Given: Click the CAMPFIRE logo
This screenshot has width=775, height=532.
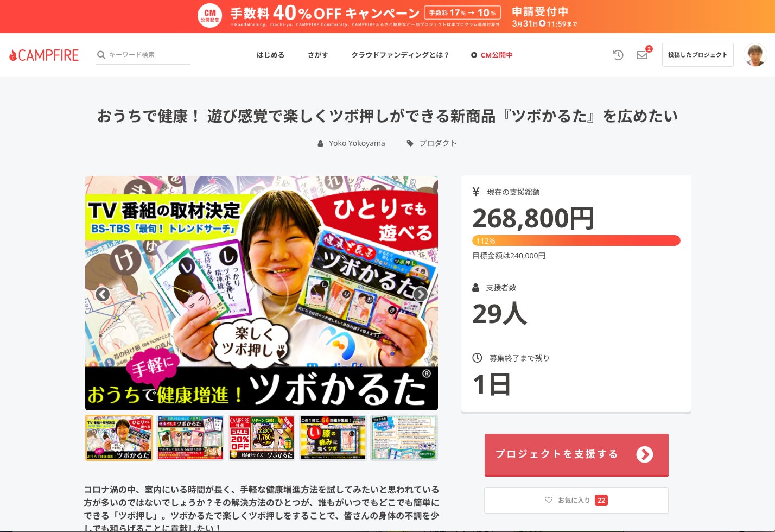Looking at the screenshot, I should pyautogui.click(x=44, y=55).
